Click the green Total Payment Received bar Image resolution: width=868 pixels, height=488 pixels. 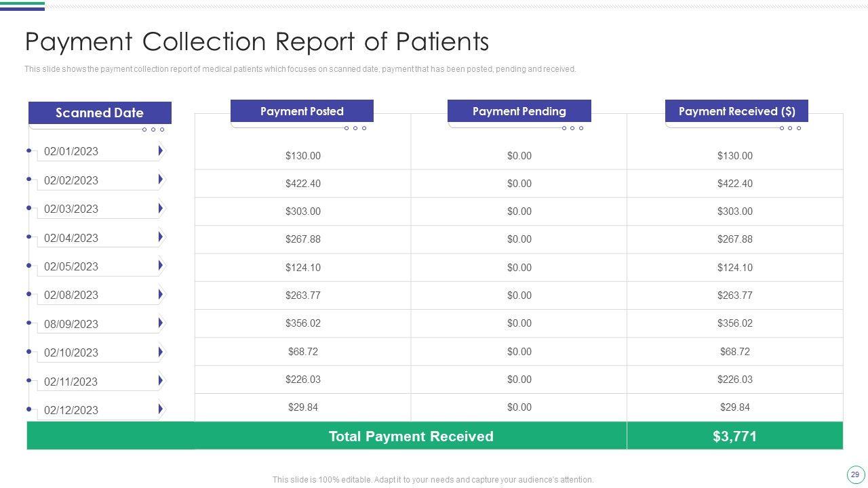click(410, 436)
